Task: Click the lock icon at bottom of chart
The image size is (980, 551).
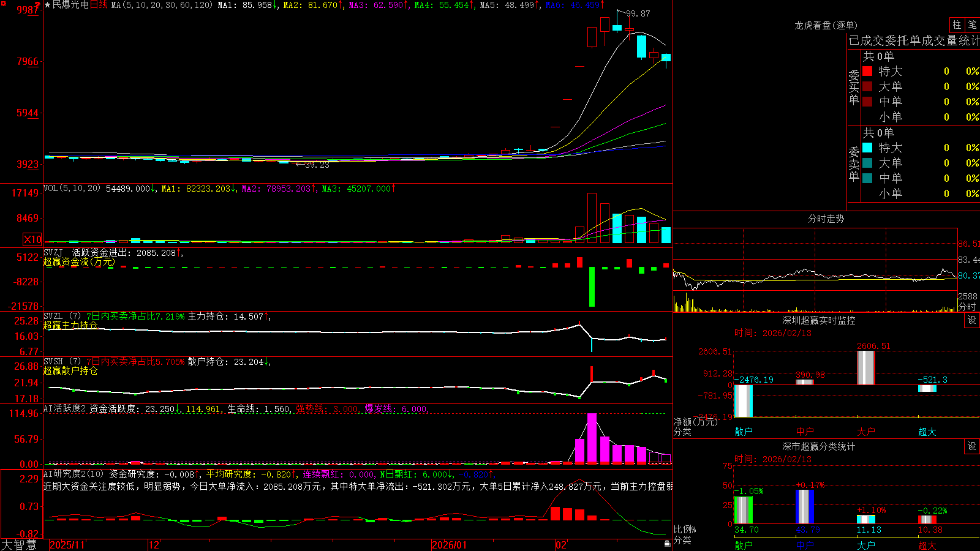Action: [667, 543]
